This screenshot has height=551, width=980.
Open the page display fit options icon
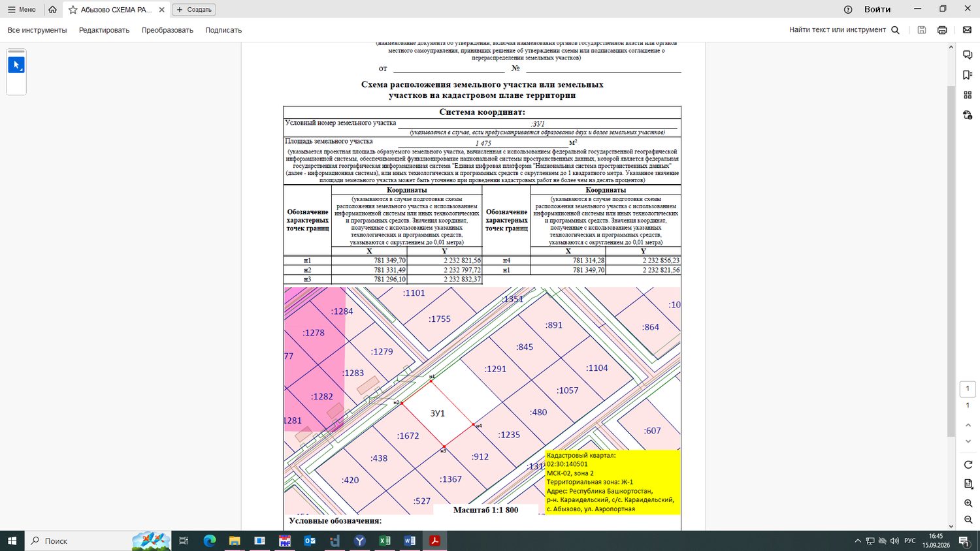[x=968, y=484]
